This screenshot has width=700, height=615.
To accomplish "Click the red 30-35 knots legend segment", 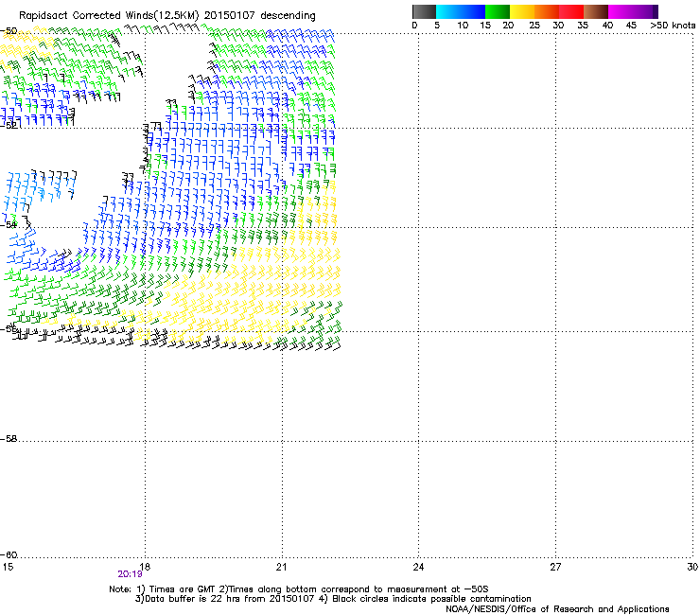I will [x=571, y=11].
